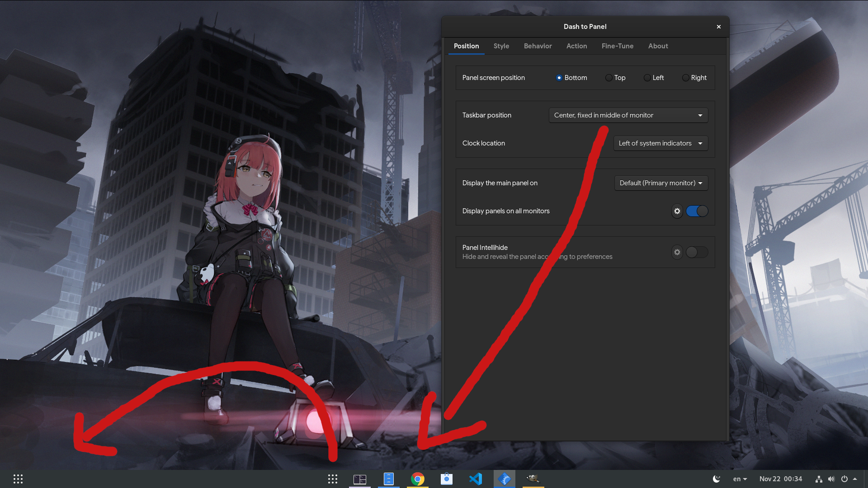Open the Panel Intellihide settings gear

(x=677, y=252)
